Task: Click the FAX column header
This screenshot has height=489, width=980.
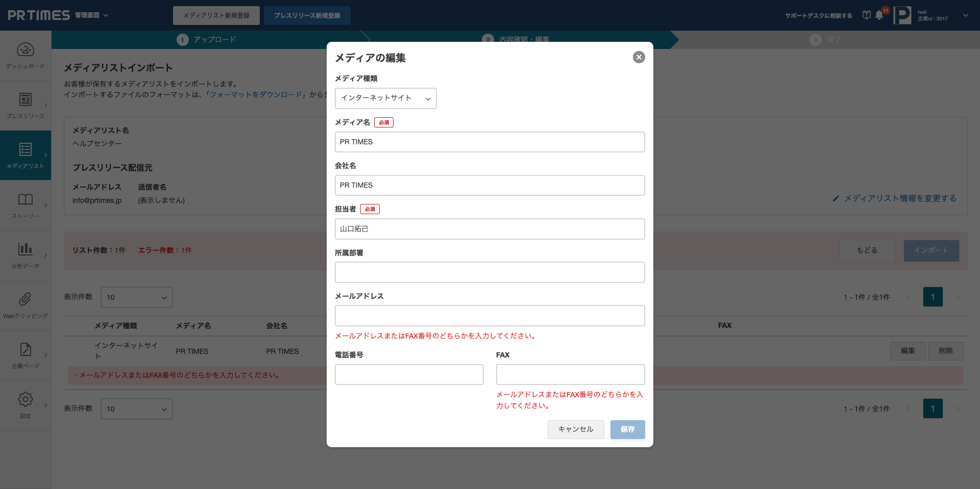Action: click(x=725, y=325)
